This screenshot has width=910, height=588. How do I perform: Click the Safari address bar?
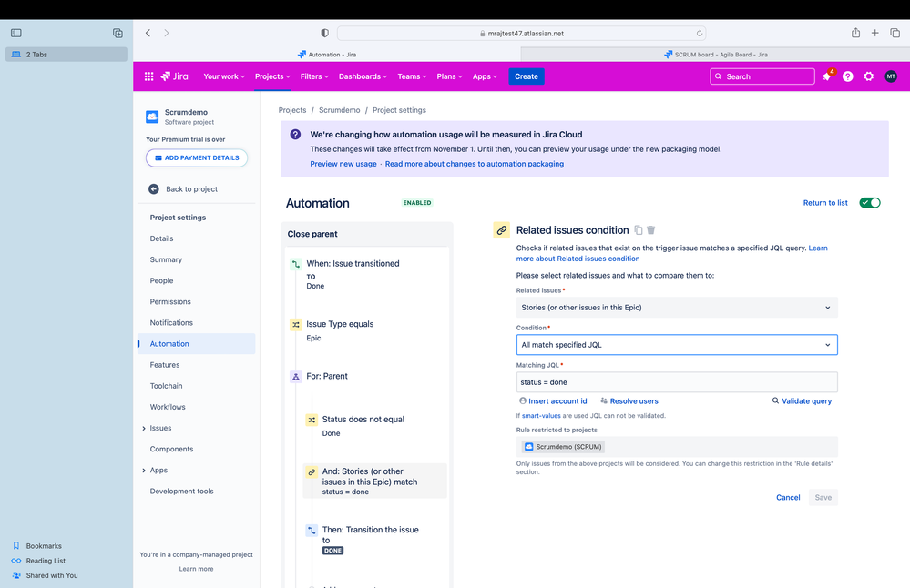tap(522, 33)
